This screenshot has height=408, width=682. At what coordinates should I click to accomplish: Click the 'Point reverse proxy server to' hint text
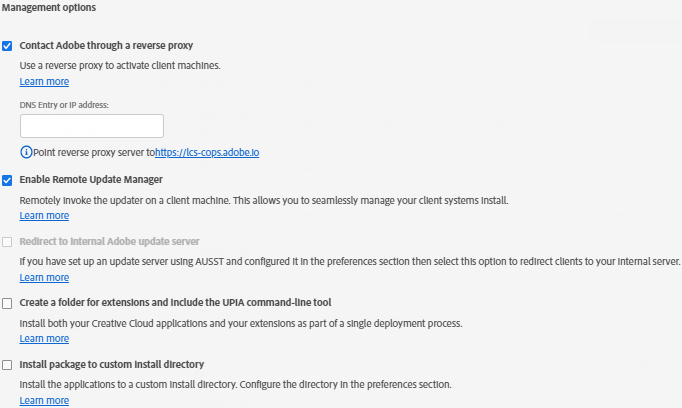tap(93, 153)
